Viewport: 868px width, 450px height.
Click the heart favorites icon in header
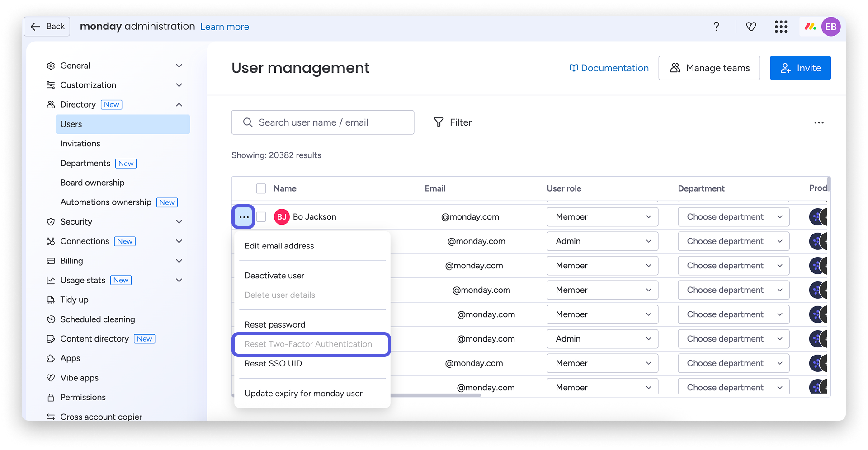click(751, 27)
